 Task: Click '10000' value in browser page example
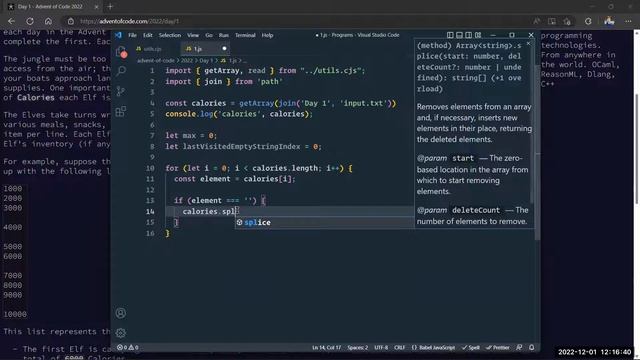pos(15,314)
